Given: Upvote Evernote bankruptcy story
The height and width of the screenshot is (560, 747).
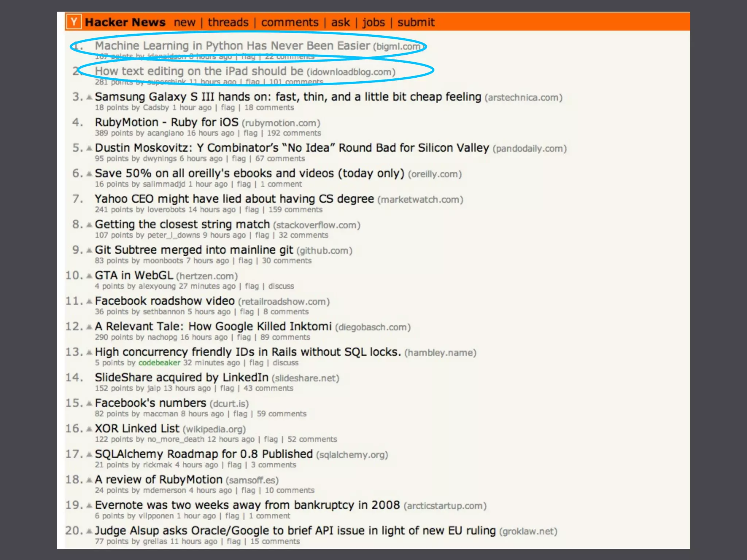Looking at the screenshot, I should 89,506.
